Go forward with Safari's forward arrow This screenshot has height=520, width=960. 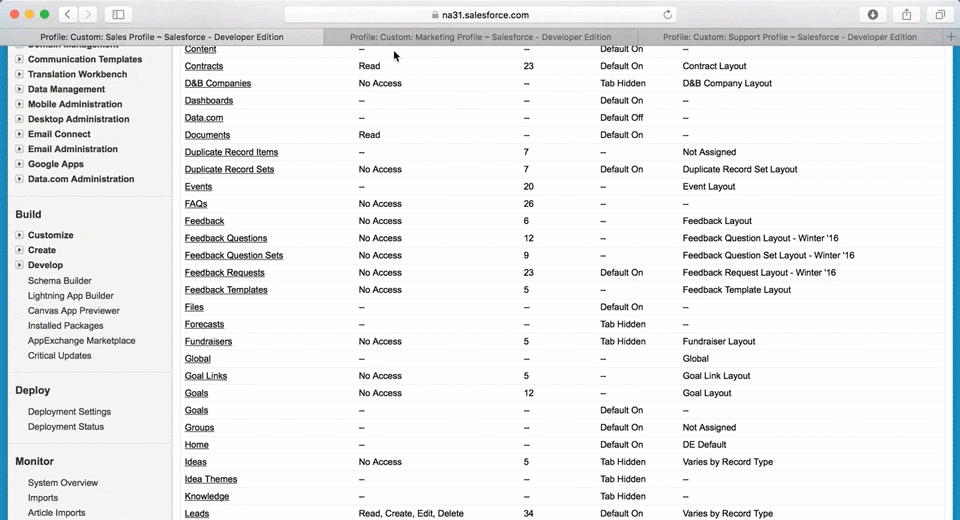(88, 14)
